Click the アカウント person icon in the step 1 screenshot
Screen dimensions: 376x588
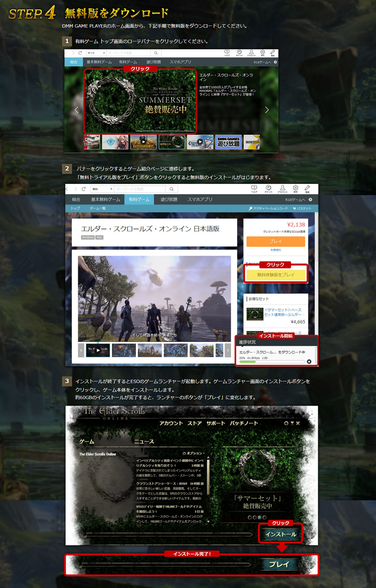(251, 52)
